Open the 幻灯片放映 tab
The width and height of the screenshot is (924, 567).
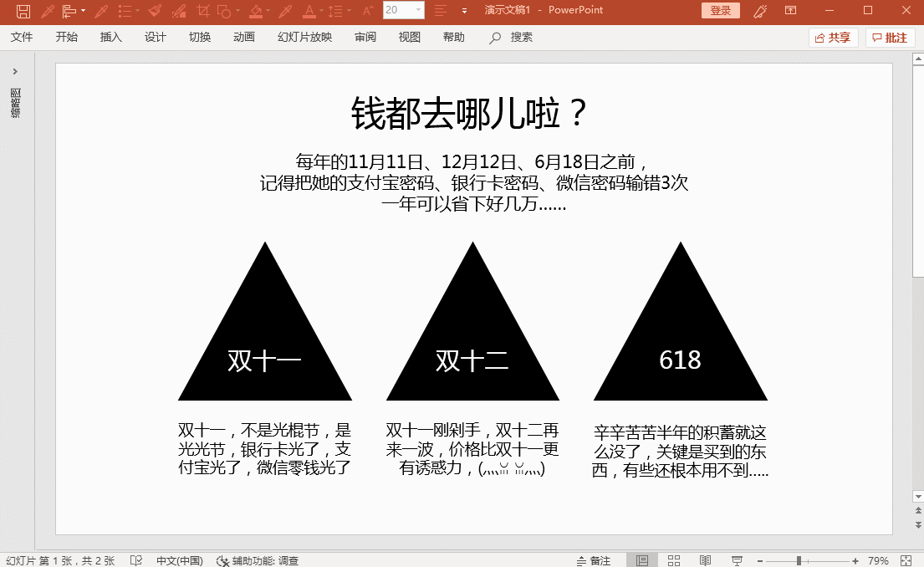(x=304, y=37)
